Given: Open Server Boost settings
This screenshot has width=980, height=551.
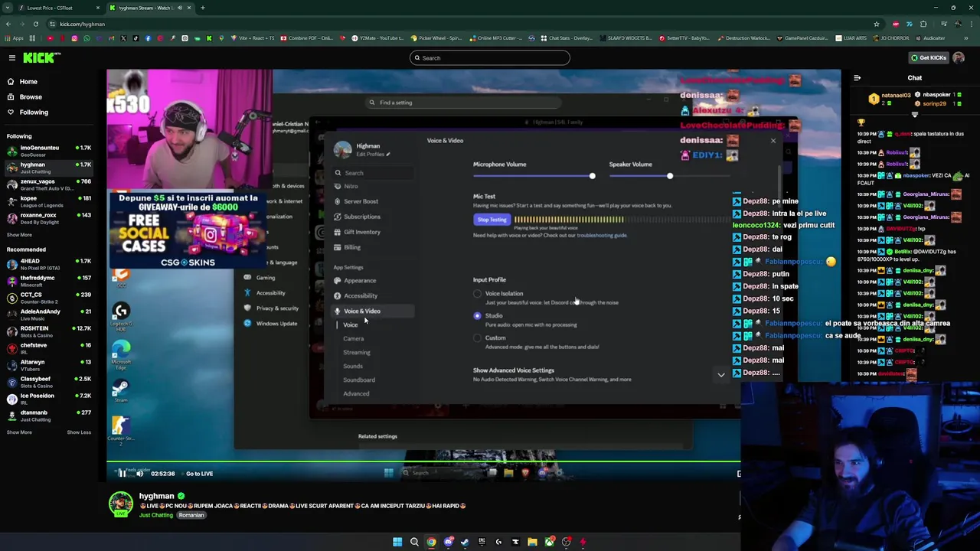Looking at the screenshot, I should click(x=361, y=201).
